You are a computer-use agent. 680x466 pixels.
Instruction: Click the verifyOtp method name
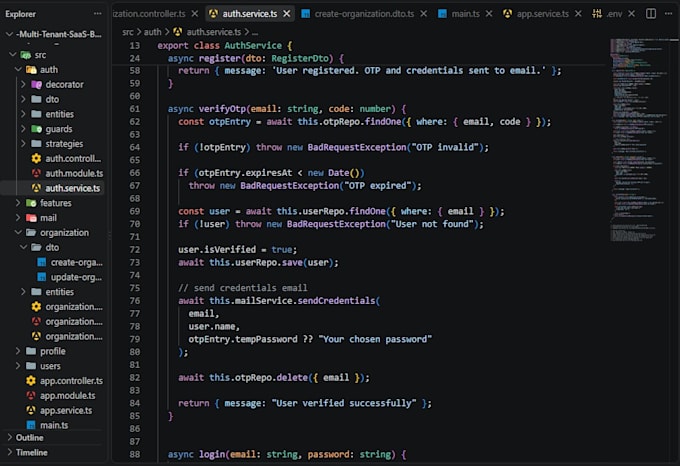tap(222, 109)
